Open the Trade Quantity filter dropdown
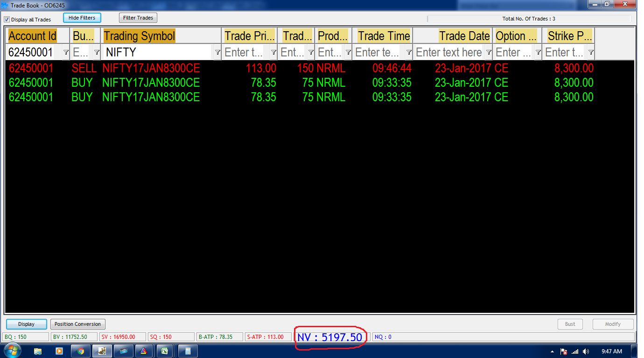The width and height of the screenshot is (644, 358). click(311, 52)
